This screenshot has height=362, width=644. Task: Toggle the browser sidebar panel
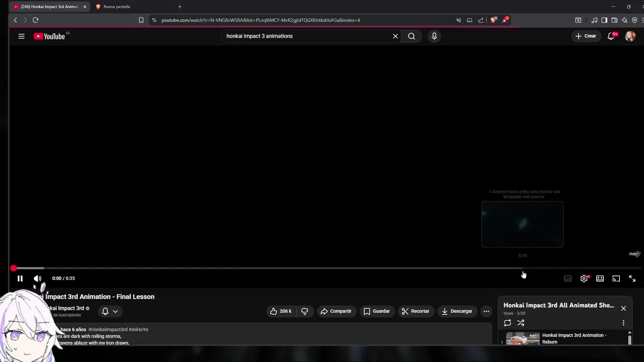604,20
